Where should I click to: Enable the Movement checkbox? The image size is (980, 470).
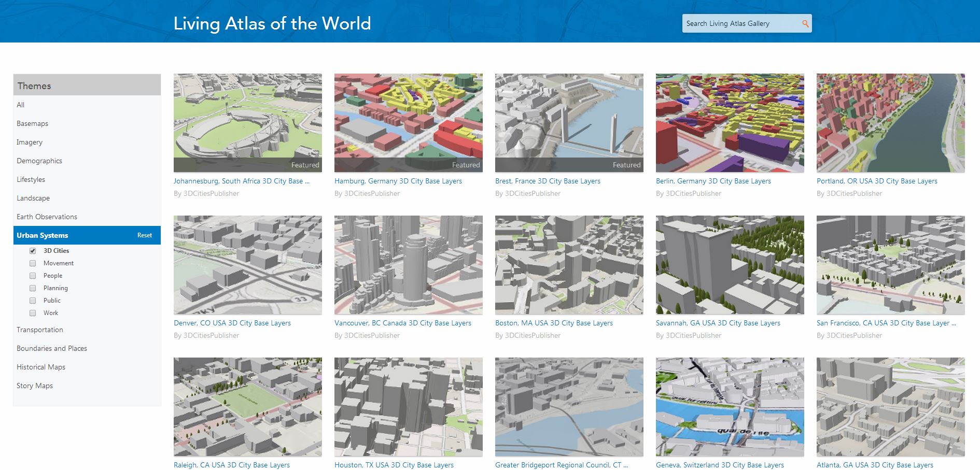point(33,263)
